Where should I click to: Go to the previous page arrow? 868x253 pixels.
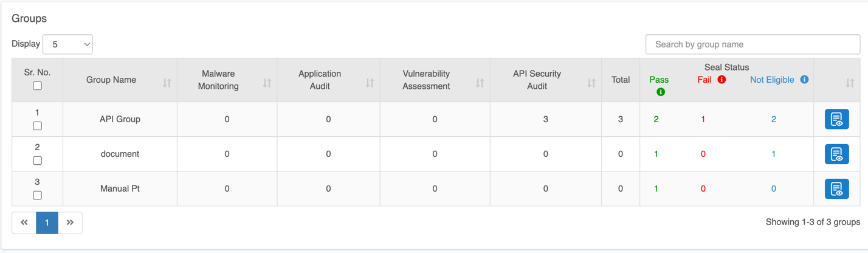(x=24, y=223)
